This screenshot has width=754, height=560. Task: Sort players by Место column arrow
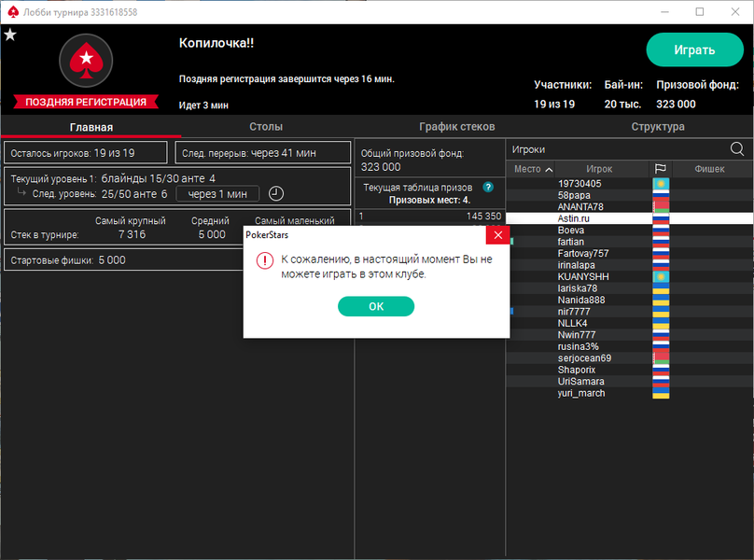coord(548,169)
